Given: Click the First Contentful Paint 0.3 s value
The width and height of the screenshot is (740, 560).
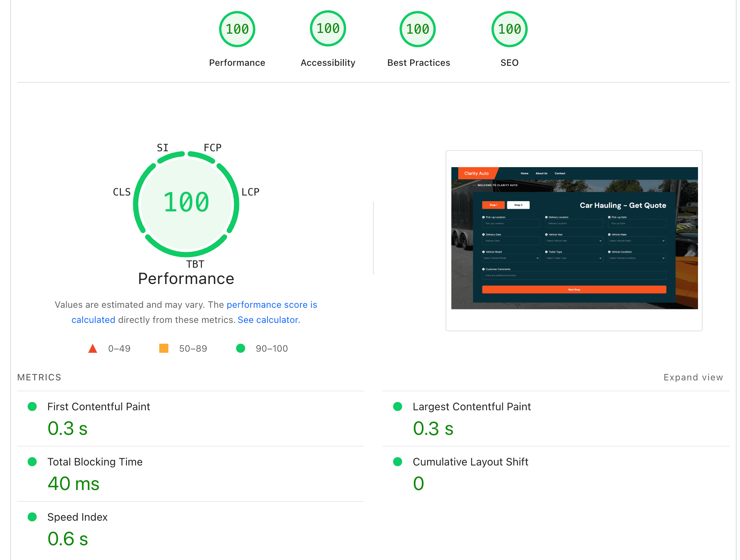Looking at the screenshot, I should [x=68, y=428].
